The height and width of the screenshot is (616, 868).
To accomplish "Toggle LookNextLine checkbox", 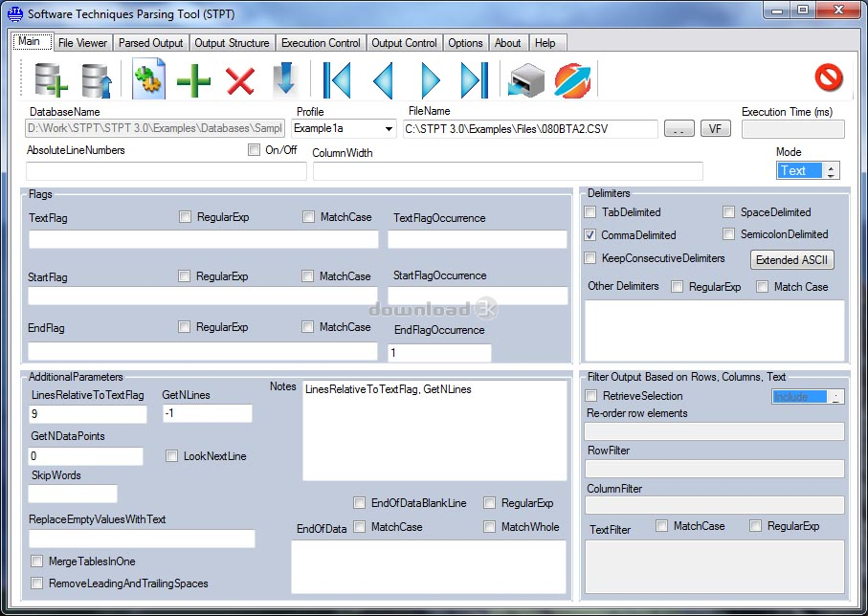I will tap(171, 456).
